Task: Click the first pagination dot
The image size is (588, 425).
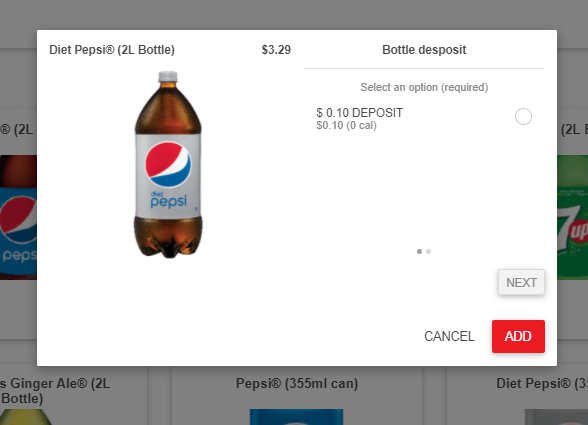Action: coord(419,251)
